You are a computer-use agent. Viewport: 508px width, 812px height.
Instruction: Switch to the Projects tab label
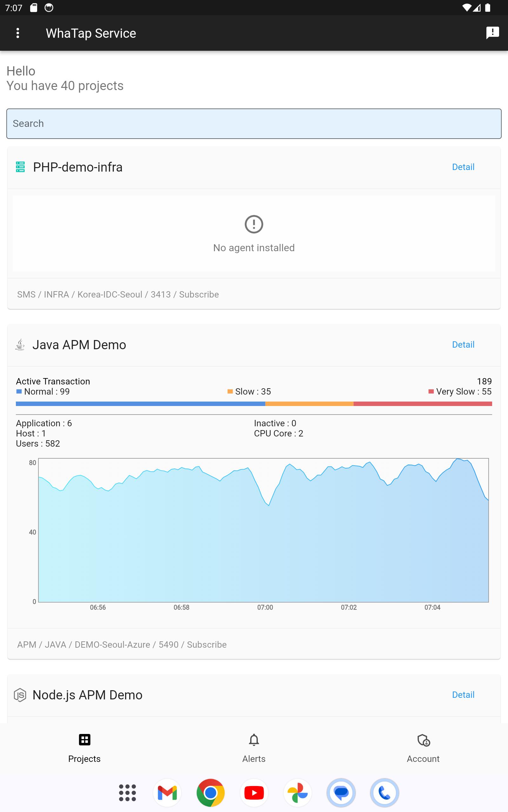point(84,759)
